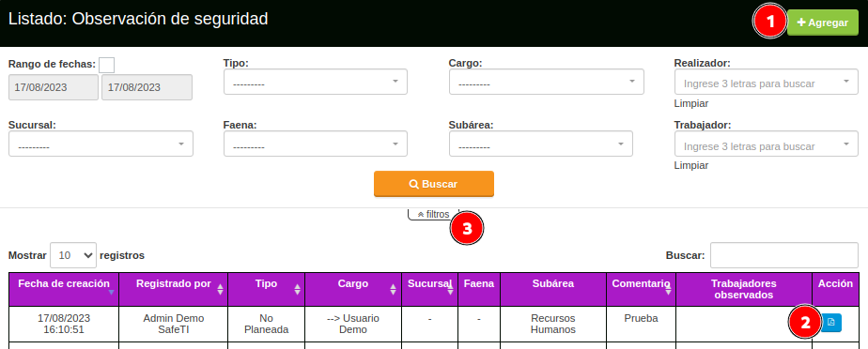The height and width of the screenshot is (349, 868).
Task: Collapse the filtros panel toggle
Action: [x=433, y=214]
